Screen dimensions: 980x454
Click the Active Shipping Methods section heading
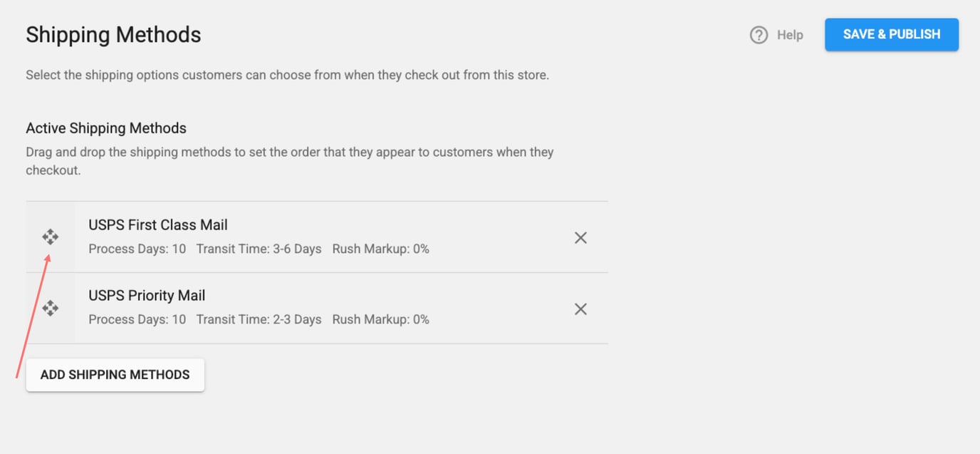point(106,128)
